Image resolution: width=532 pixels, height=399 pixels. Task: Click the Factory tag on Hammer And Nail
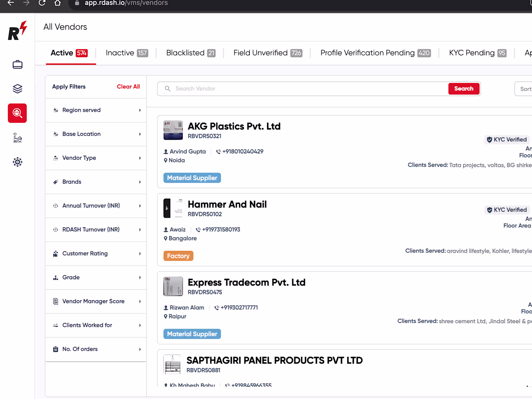178,256
